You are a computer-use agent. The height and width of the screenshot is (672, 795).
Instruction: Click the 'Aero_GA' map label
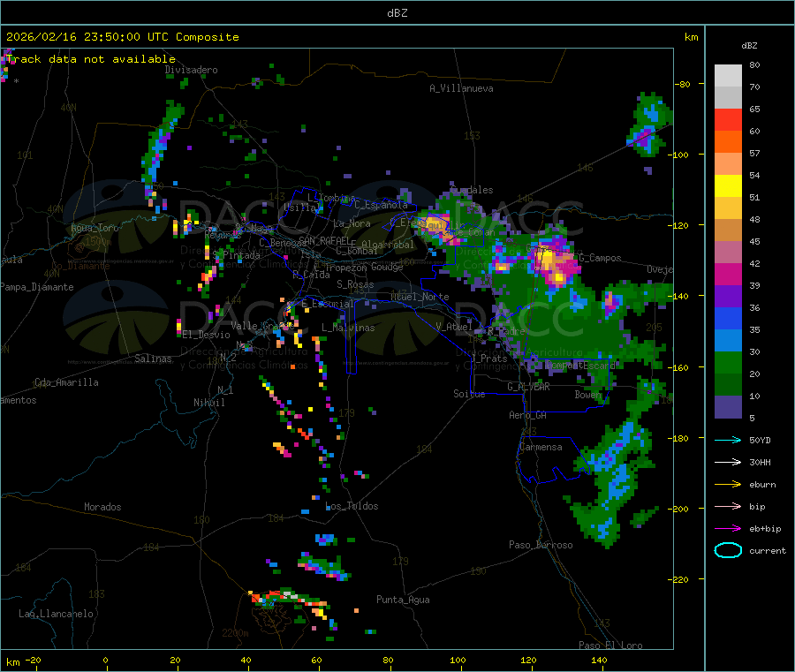[528, 415]
